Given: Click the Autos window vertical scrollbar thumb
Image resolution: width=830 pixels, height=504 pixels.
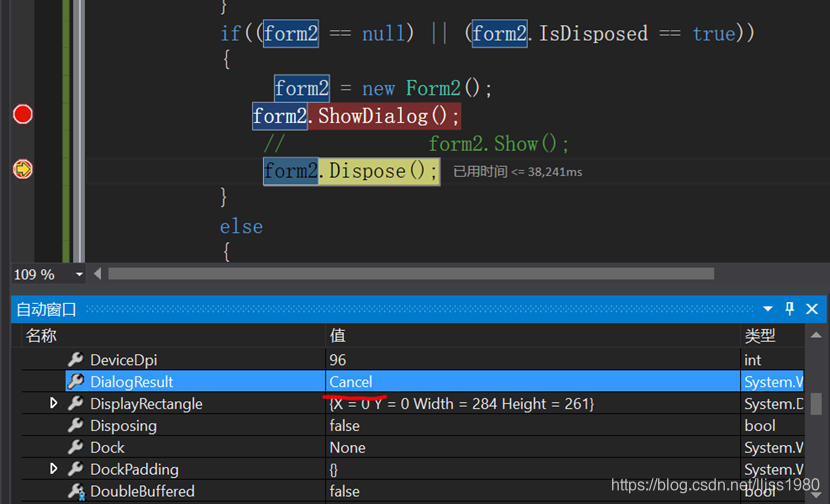Looking at the screenshot, I should (816, 404).
